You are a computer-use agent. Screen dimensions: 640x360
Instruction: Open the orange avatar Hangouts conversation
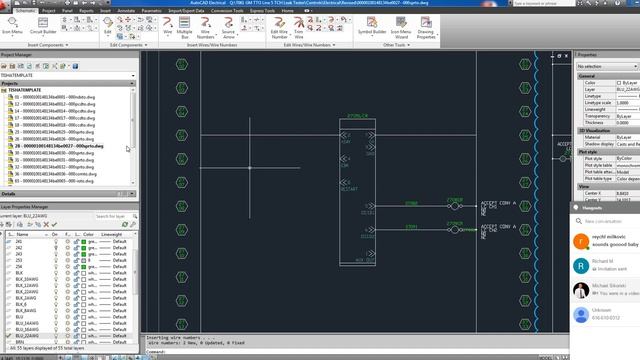pos(581,241)
